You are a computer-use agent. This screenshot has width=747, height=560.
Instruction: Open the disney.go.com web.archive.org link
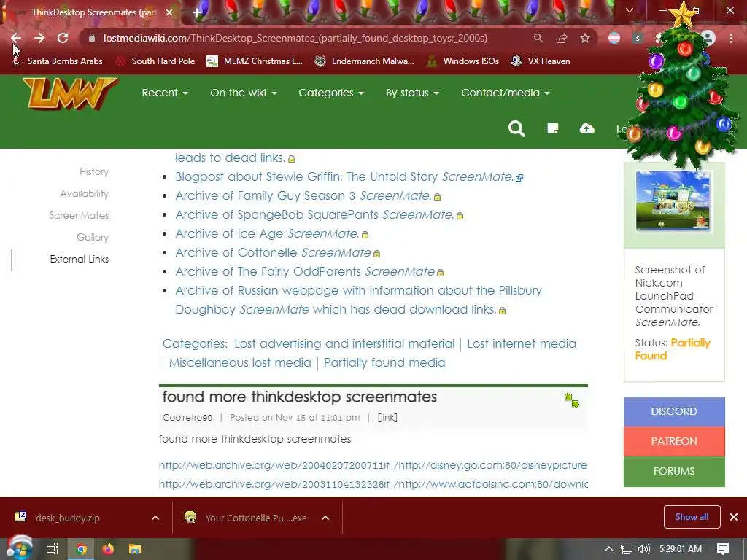(373, 465)
